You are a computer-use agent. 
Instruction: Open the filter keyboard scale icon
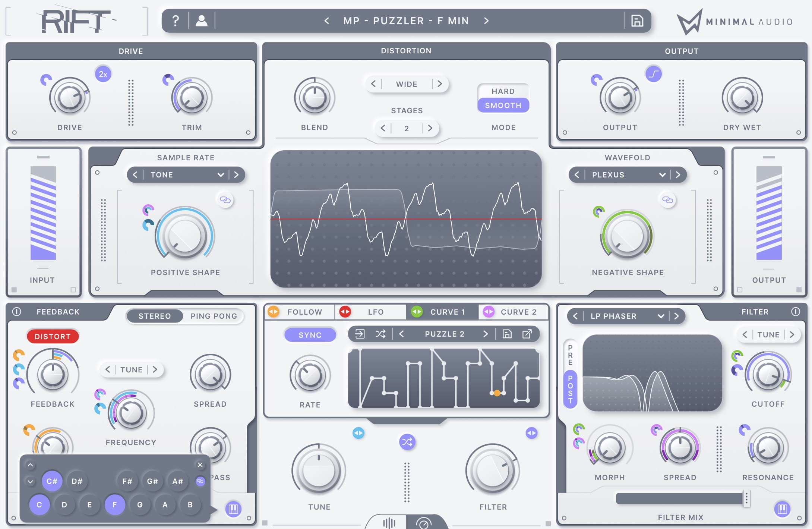782,509
